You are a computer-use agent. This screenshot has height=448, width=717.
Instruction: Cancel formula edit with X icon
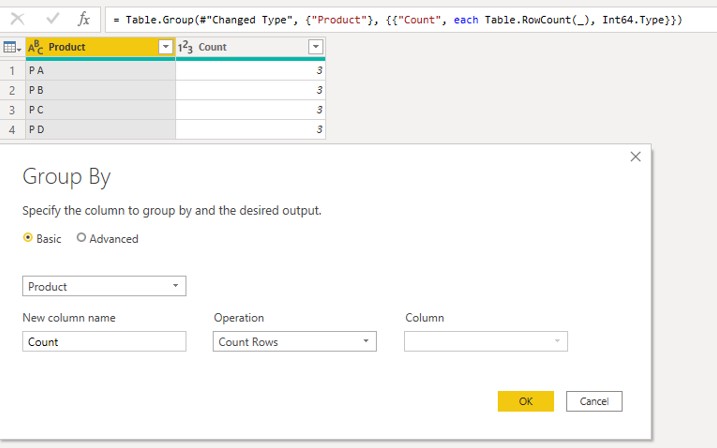point(17,19)
